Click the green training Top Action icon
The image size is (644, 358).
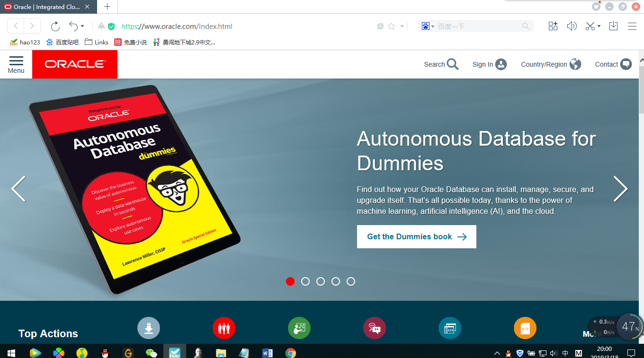pos(299,328)
